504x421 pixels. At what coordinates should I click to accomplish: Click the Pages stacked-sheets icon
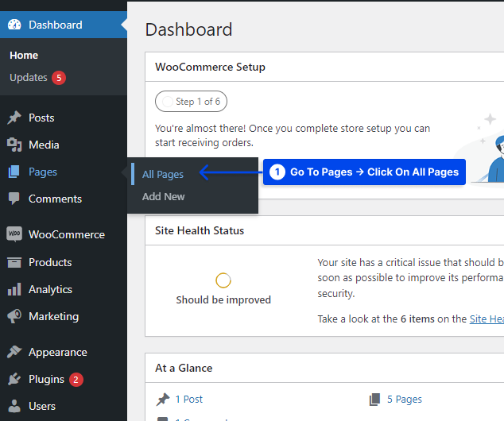pyautogui.click(x=14, y=172)
